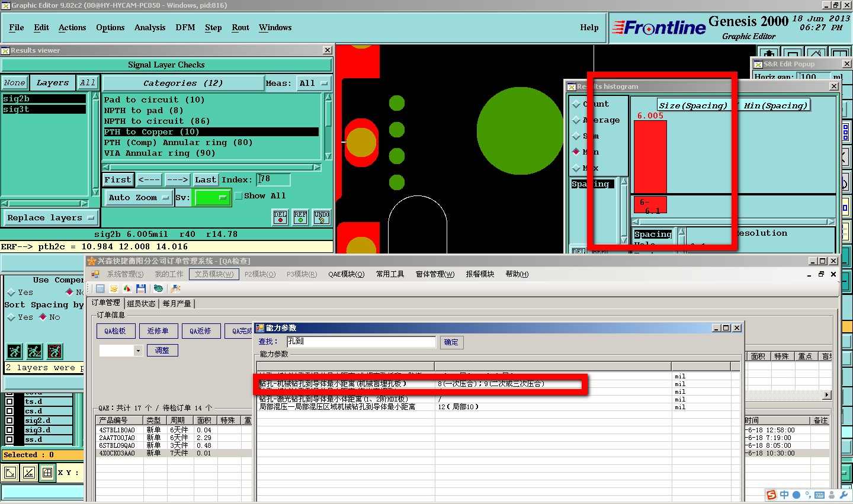Click the people icon in order system toolbar
853x504 pixels.
175,288
